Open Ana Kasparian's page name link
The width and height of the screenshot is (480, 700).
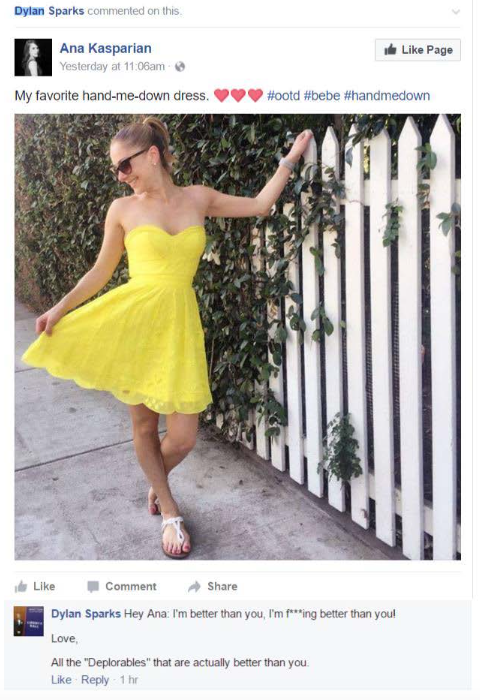105,48
